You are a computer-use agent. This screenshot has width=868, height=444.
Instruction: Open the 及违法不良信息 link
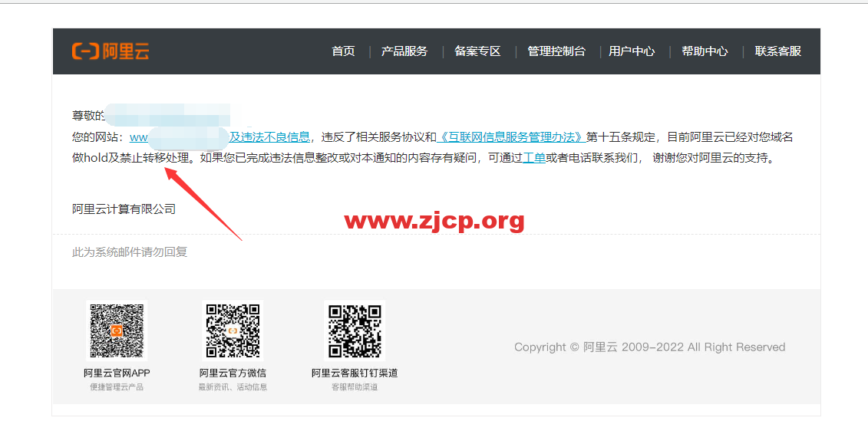point(269,137)
